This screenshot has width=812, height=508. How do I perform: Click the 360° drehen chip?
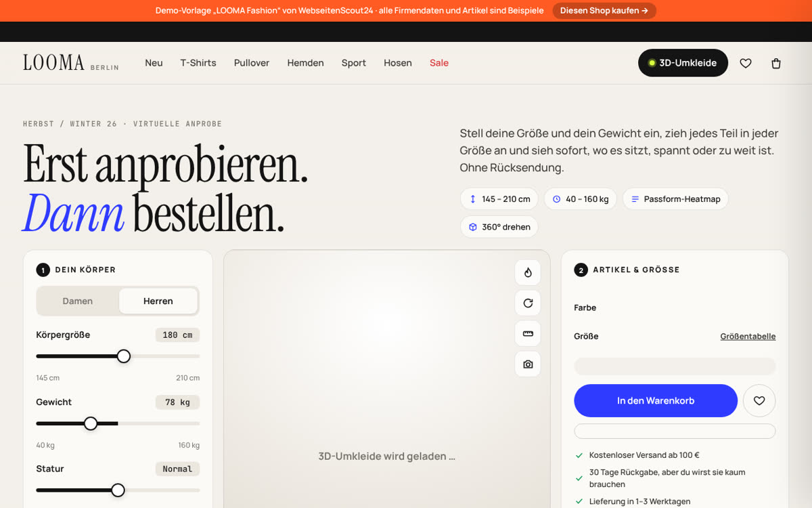[x=499, y=227]
